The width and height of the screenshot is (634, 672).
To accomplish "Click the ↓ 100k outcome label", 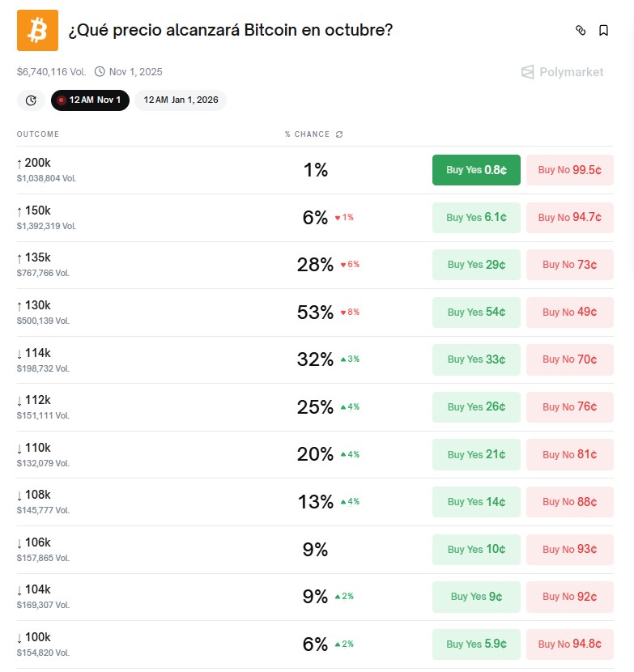I will [34, 637].
